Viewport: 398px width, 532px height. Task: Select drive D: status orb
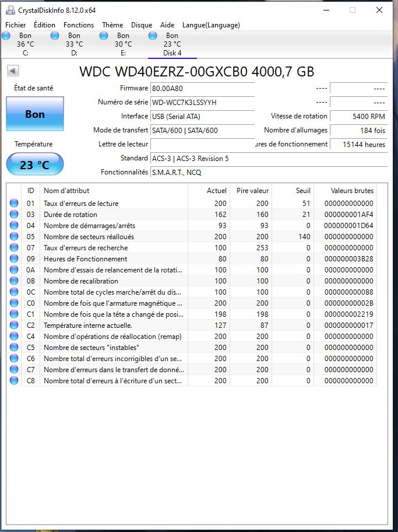coord(55,36)
